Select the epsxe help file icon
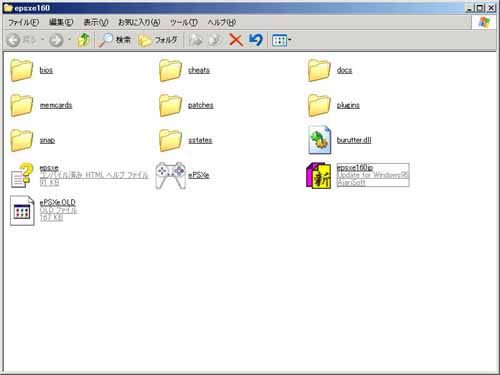This screenshot has height=375, width=500. point(22,175)
